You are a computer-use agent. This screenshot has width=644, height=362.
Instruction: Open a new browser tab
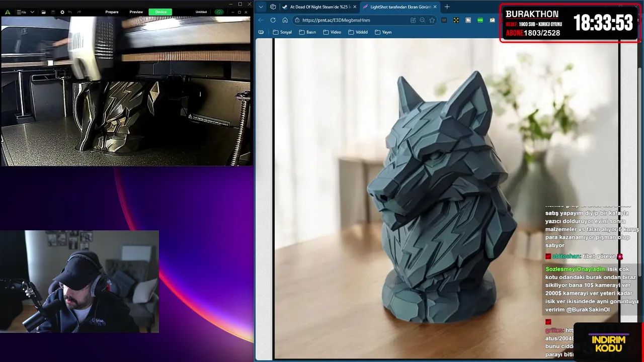coord(447,7)
